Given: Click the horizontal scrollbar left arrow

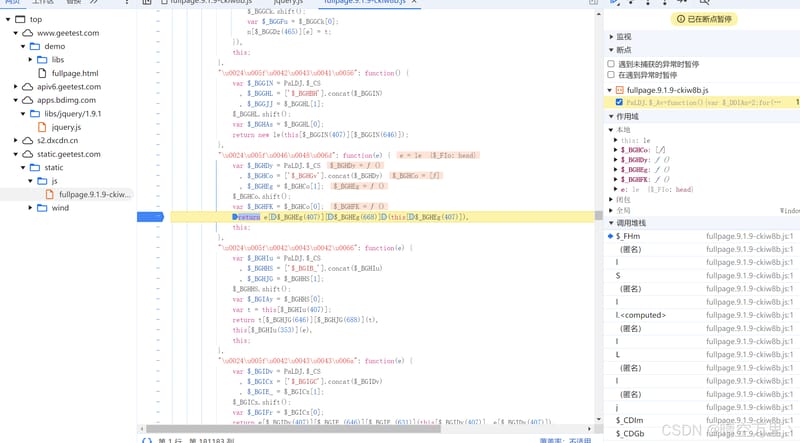Looking at the screenshot, I should pyautogui.click(x=141, y=429).
